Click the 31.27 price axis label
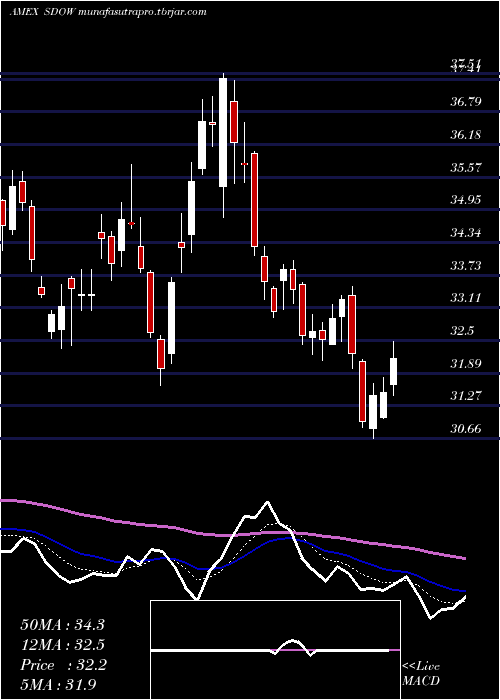Image resolution: width=500 pixels, height=700 pixels. (466, 396)
